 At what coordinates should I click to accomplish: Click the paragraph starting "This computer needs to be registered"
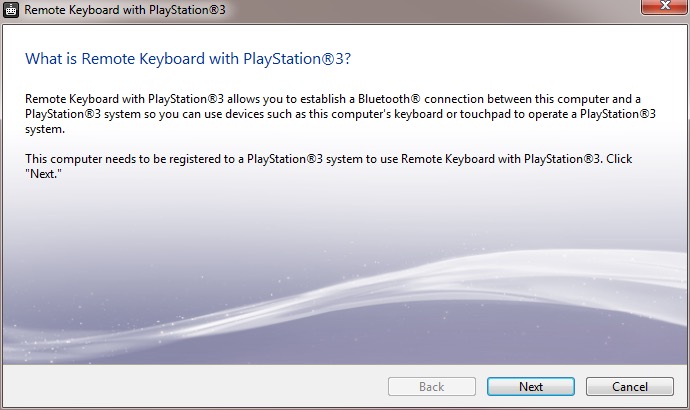(328, 166)
